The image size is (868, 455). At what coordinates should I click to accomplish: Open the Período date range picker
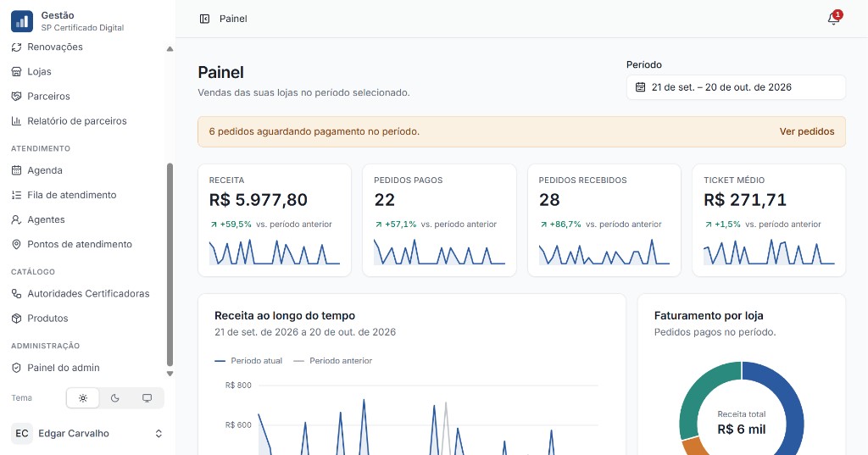[736, 87]
